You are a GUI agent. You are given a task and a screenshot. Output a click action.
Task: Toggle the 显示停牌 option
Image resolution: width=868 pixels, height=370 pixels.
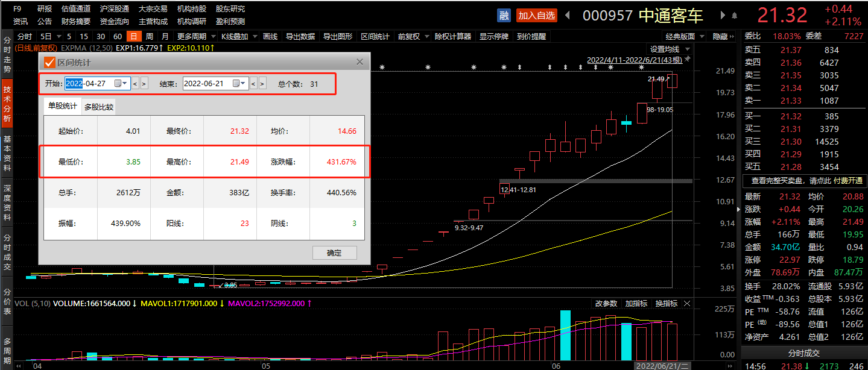click(493, 36)
